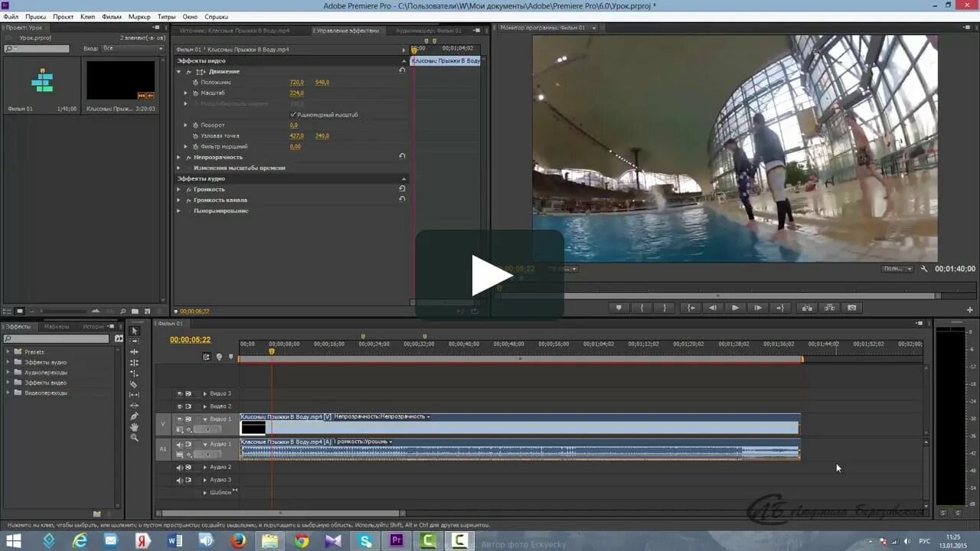Expand Эффекты видео folder
The width and height of the screenshot is (980, 551).
coord(8,383)
